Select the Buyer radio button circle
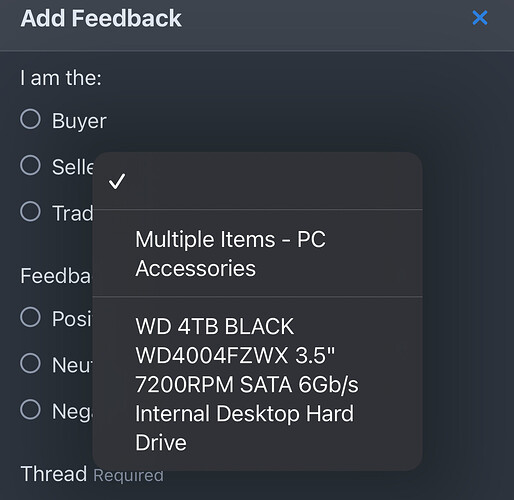Viewport: 514px width, 500px height. [30, 119]
